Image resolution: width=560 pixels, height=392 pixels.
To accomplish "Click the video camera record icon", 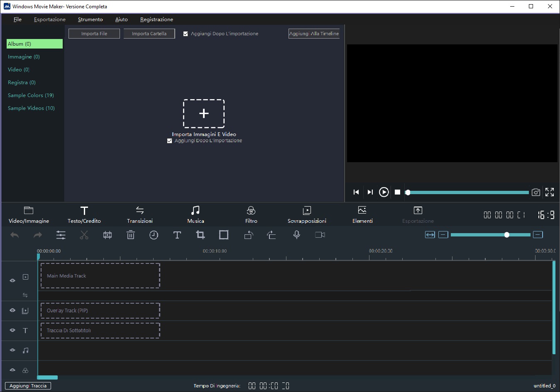I will pyautogui.click(x=320, y=235).
